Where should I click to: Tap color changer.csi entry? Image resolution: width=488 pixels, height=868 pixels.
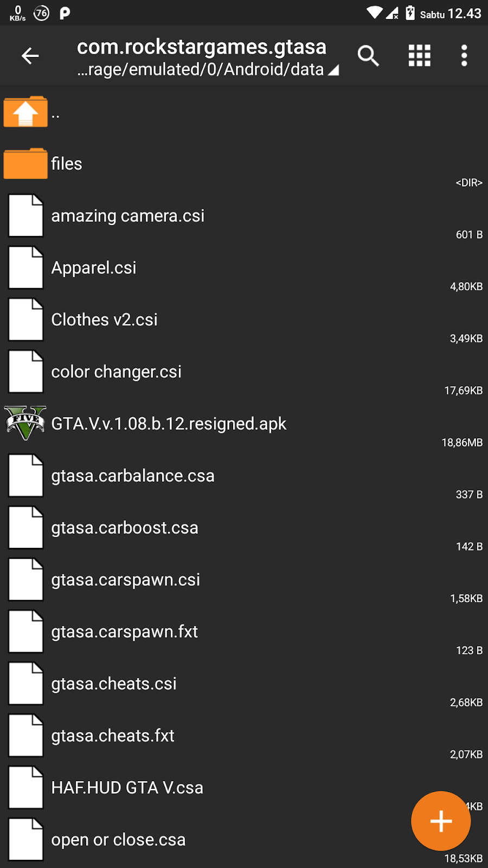tap(116, 372)
